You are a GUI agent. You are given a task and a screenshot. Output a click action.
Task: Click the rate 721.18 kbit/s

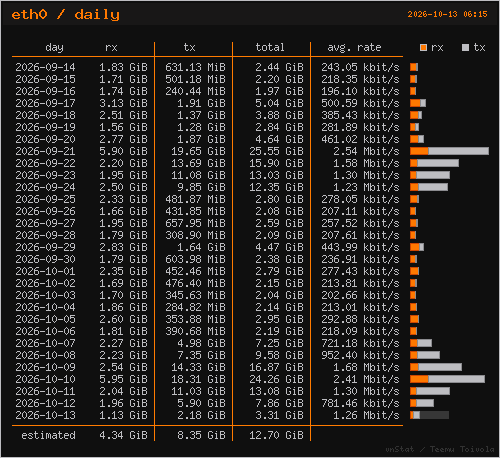coord(360,343)
